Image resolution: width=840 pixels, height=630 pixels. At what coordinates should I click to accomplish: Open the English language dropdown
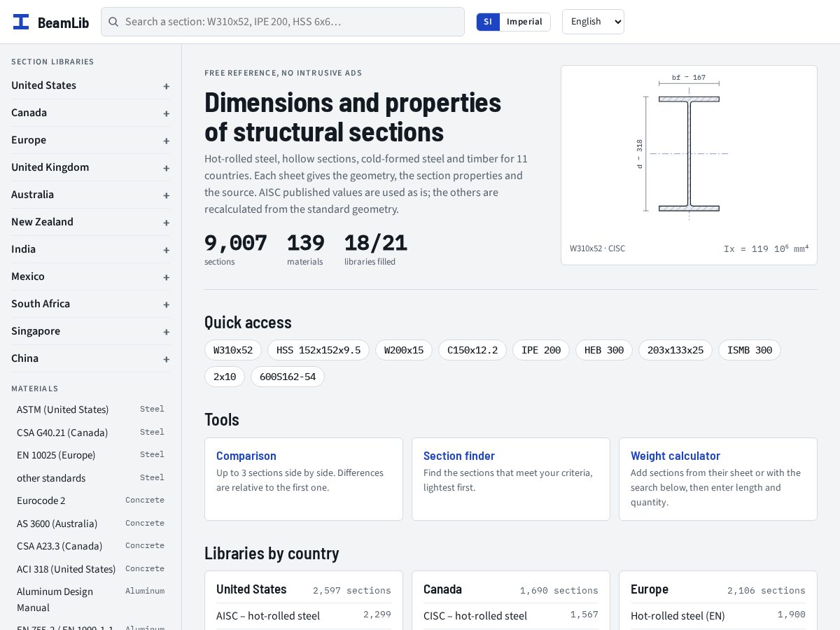[x=593, y=22]
